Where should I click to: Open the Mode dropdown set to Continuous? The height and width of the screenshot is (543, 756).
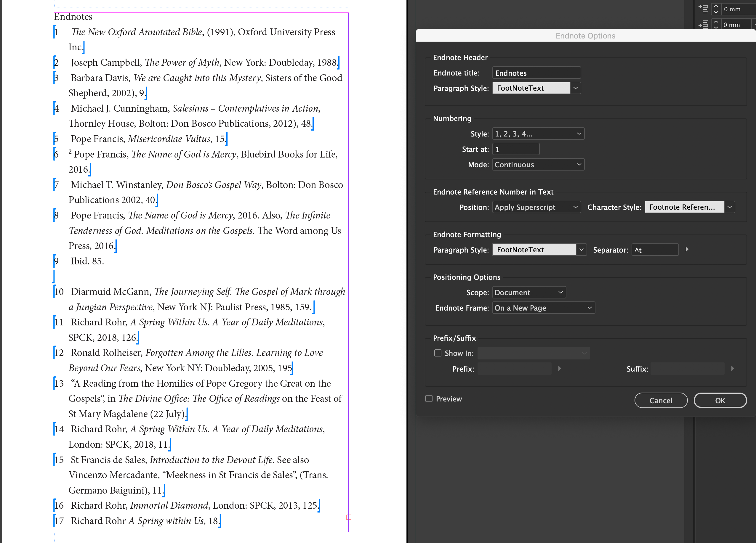(x=538, y=164)
